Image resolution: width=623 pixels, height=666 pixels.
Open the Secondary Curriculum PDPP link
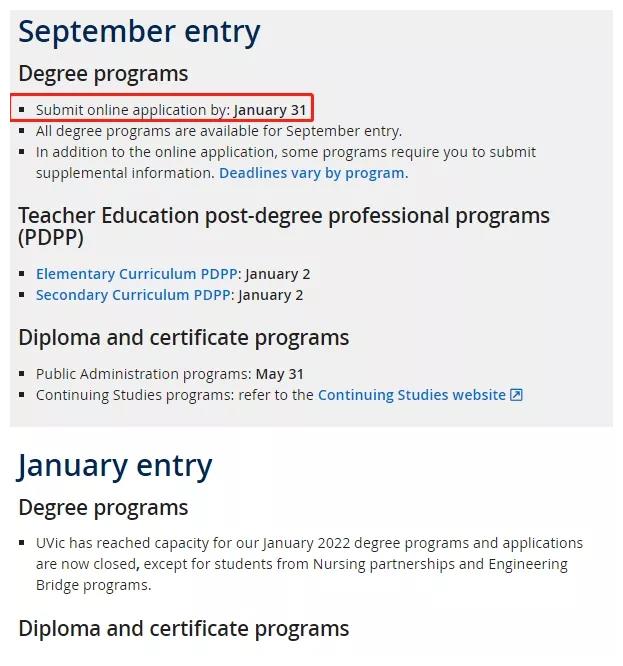133,295
